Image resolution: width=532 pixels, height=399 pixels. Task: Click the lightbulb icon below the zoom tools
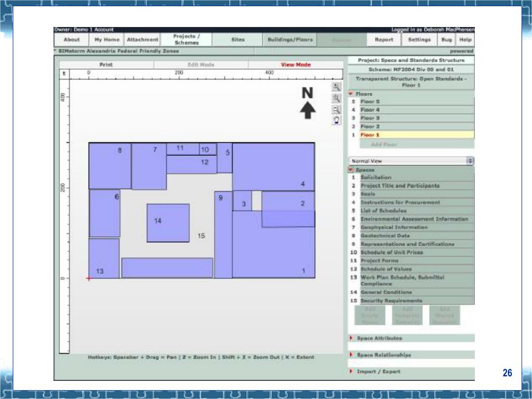pyautogui.click(x=336, y=120)
